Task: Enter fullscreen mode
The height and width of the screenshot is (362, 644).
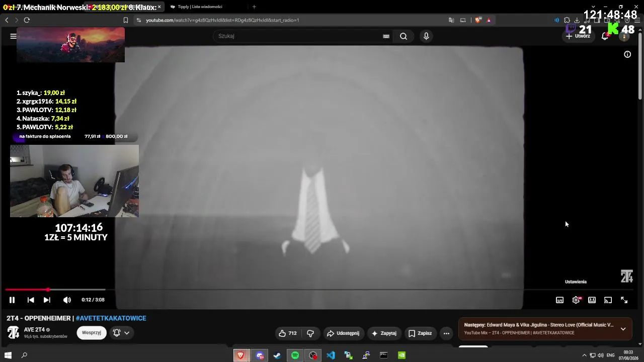Action: [624, 300]
